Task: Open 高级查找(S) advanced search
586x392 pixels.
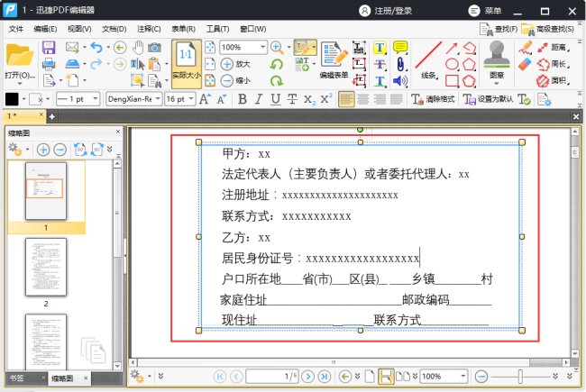Action: [548, 29]
